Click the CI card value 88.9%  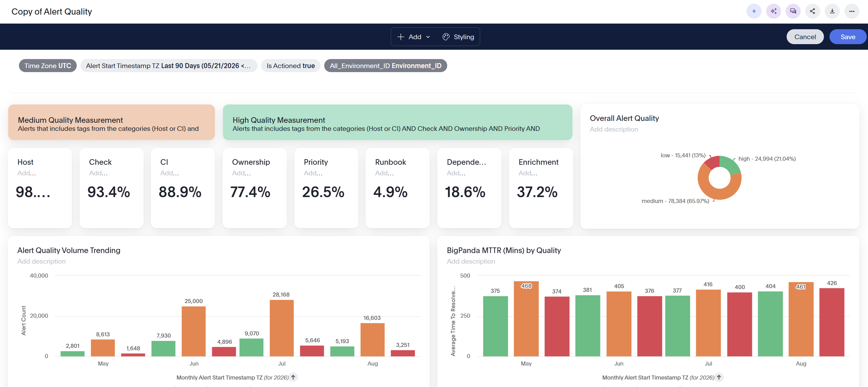[x=180, y=192]
